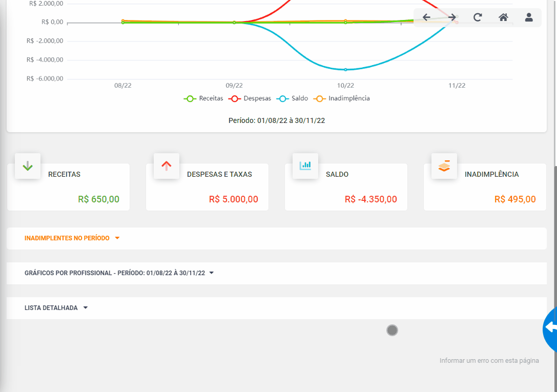
Task: Select the R$ 5.000,00 despesas value
Action: click(x=233, y=199)
